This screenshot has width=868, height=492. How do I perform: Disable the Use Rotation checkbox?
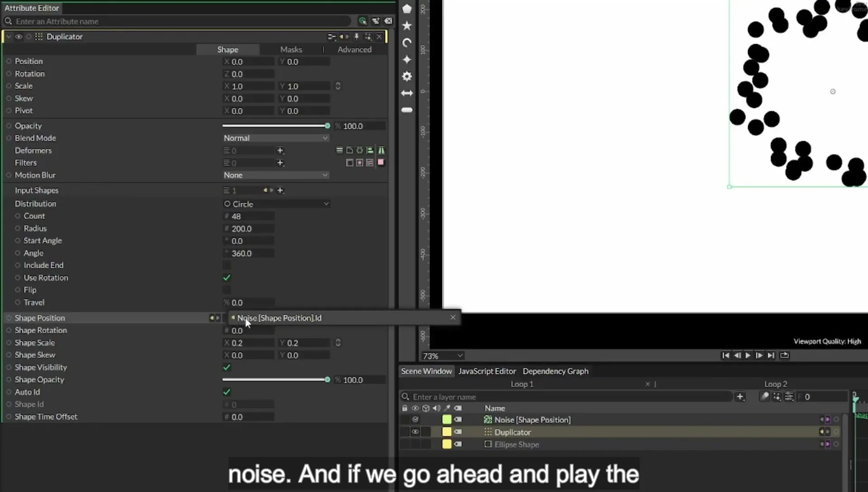tap(226, 278)
